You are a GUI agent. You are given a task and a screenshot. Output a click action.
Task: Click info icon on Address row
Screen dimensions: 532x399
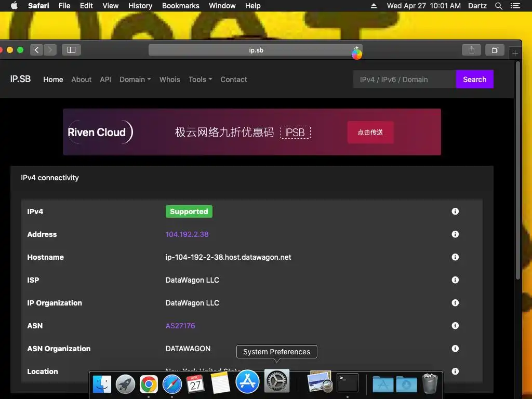455,234
